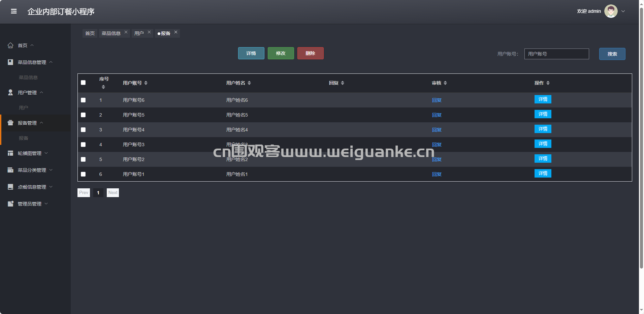
Task: Switch to the 菜品信息 tab
Action: click(111, 33)
